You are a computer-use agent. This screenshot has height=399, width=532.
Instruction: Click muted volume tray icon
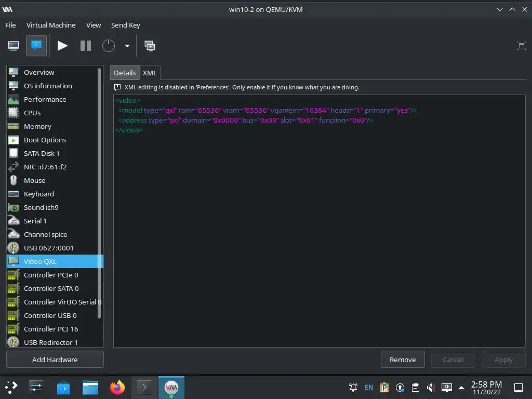coord(431,387)
